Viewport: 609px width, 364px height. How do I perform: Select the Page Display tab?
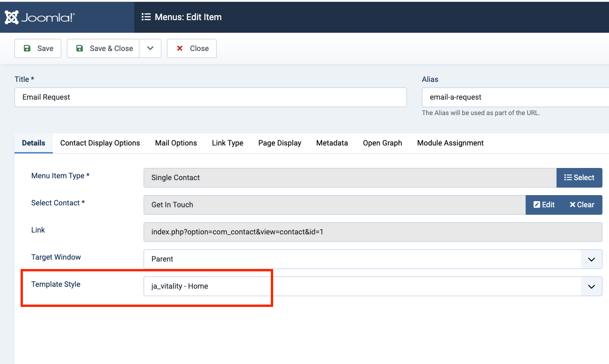[x=280, y=143]
